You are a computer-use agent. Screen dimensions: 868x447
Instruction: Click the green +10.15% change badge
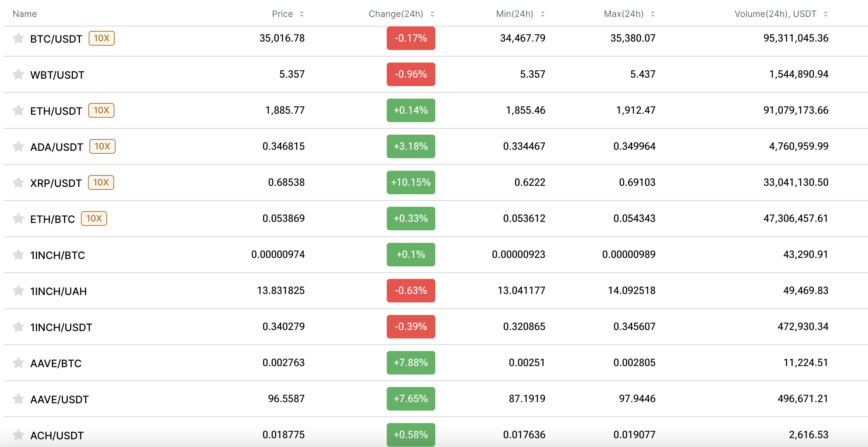[x=411, y=182]
